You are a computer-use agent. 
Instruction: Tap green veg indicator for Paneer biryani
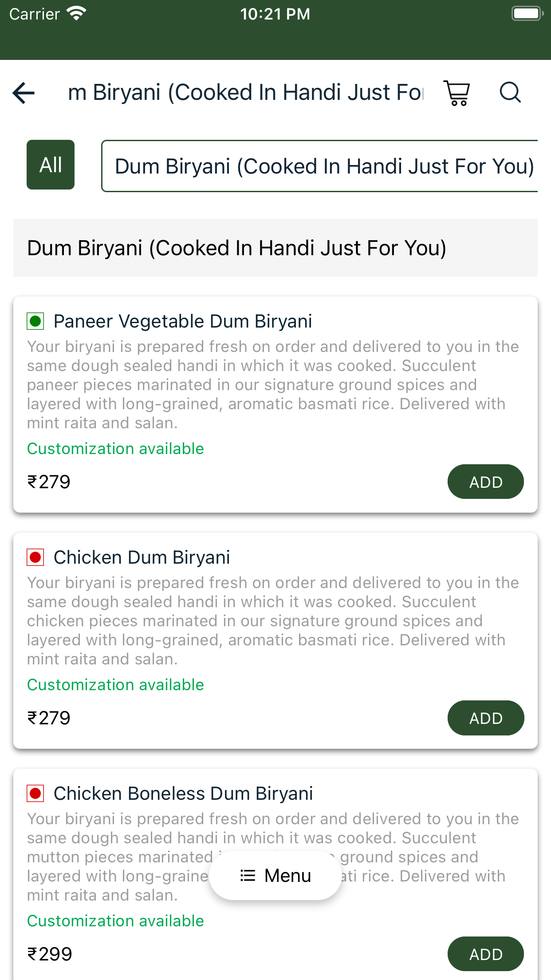(35, 321)
